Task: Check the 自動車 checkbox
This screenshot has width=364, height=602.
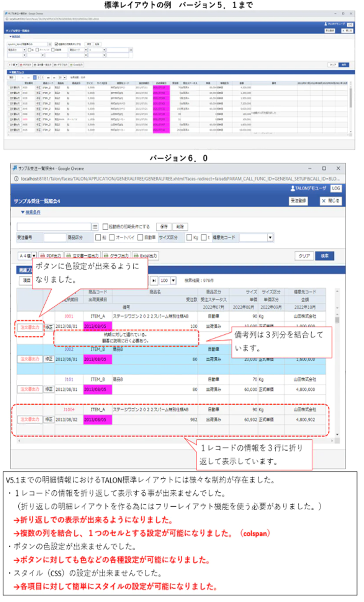Action: click(x=140, y=238)
